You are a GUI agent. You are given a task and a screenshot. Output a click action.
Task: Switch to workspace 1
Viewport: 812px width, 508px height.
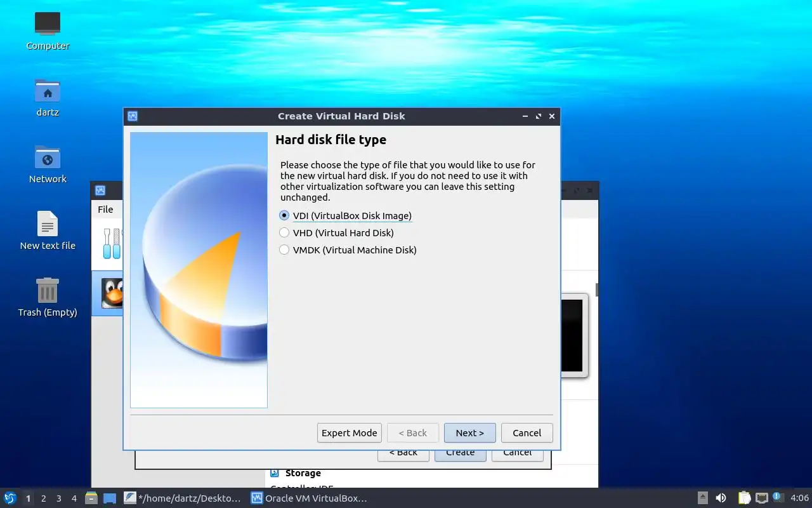point(28,498)
